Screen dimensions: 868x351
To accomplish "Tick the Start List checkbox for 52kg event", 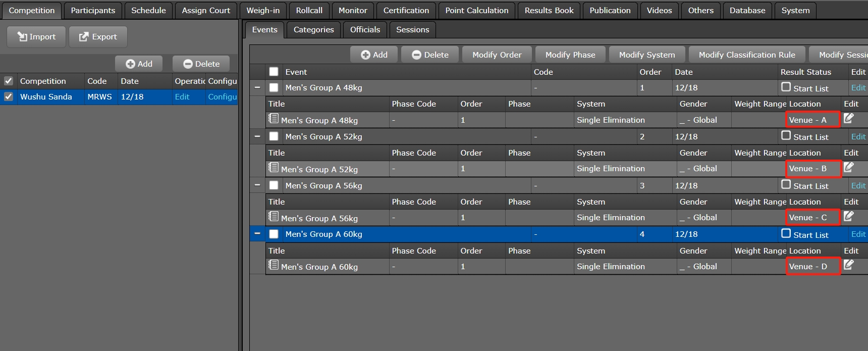I will tap(786, 135).
